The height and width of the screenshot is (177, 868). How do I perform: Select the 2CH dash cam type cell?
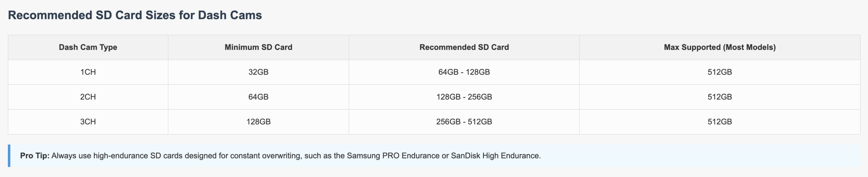[x=88, y=97]
